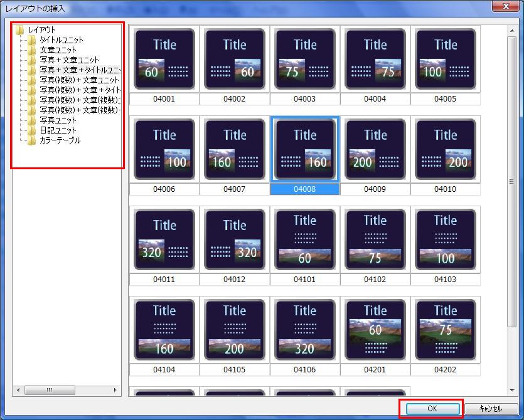Open the タイトルユニット folder

tap(61, 39)
